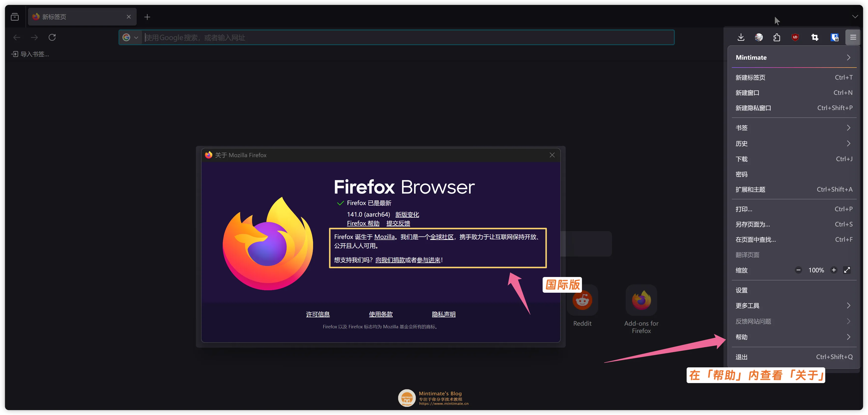Increase zoom with the plus button
Screen dimensions: 868x415
[834, 270]
